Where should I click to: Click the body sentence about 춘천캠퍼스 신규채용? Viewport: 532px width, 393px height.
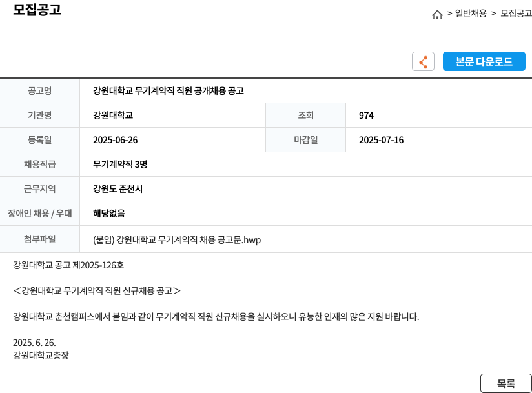216,317
